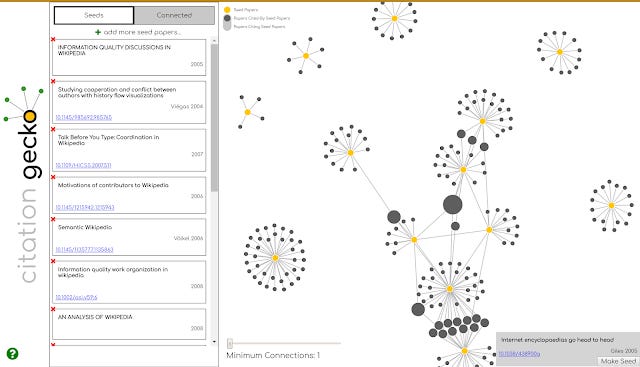This screenshot has width=640, height=367.
Task: Click the green plus add seed icon
Action: (98, 32)
